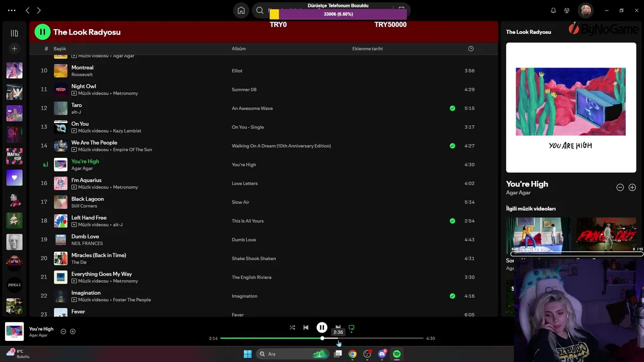Select Miracles (Back in Time) track

coord(99,255)
